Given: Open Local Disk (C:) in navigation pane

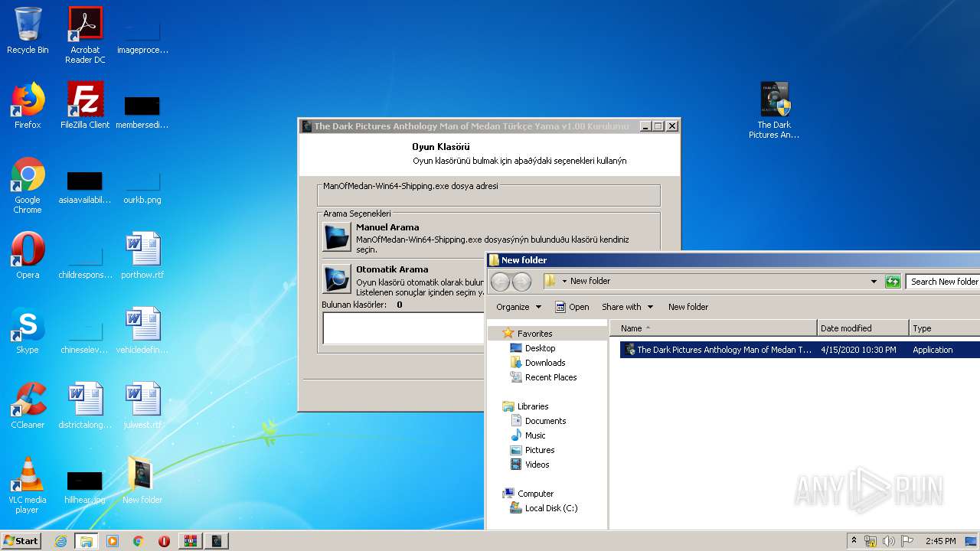Looking at the screenshot, I should coord(551,508).
